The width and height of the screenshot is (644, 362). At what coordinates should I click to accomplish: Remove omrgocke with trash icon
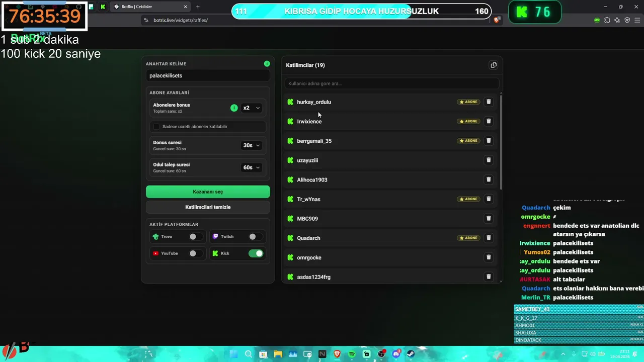click(488, 257)
